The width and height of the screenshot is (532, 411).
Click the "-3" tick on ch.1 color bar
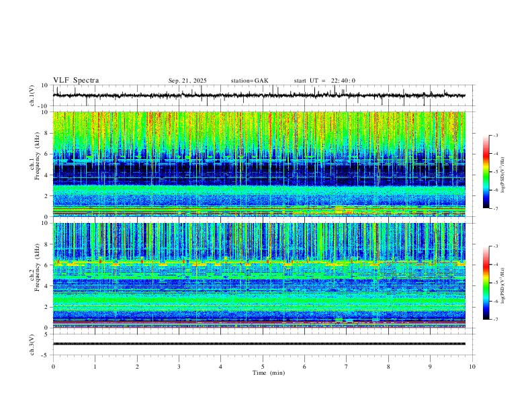[495, 135]
